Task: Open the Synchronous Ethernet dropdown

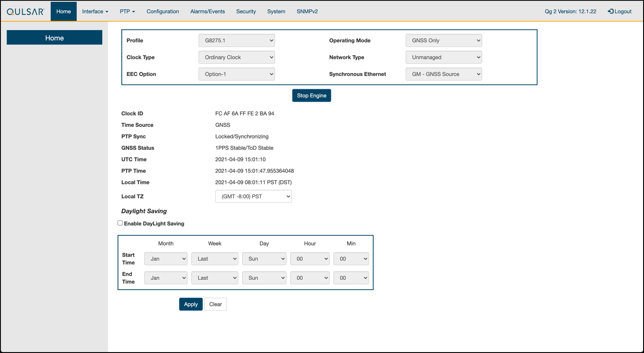Action: [444, 74]
